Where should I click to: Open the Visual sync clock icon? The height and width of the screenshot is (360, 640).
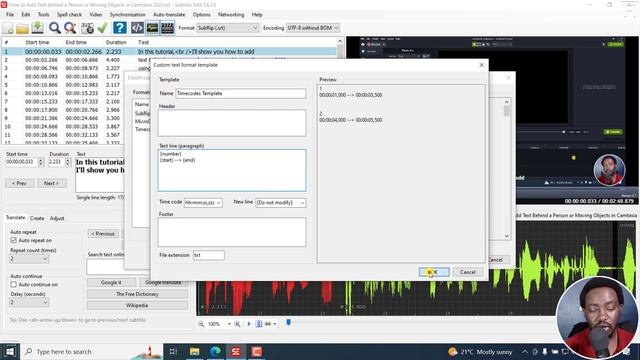pos(87,28)
